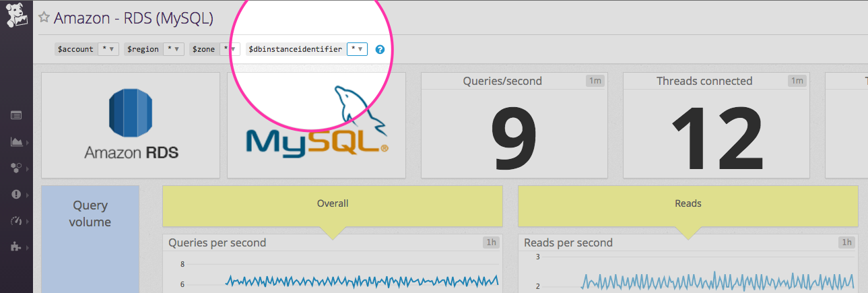
Task: Star the Amazon RDS dashboard as favorite
Action: click(44, 18)
